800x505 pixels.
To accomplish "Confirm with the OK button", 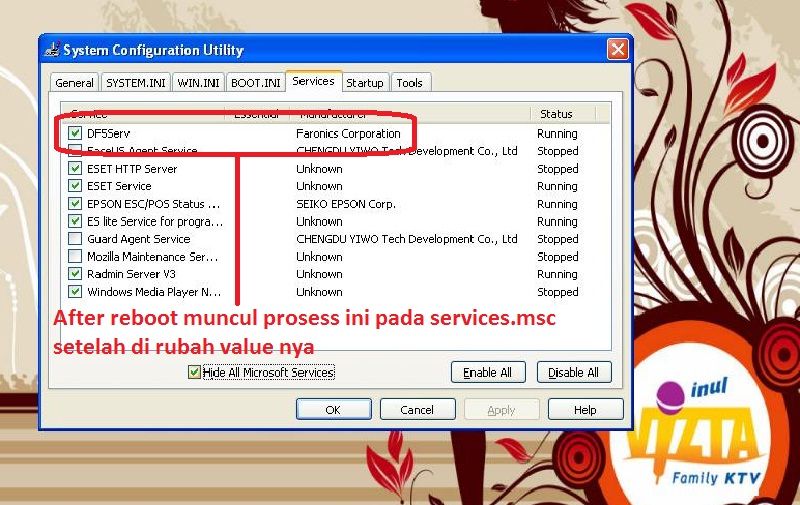I will coord(334,410).
